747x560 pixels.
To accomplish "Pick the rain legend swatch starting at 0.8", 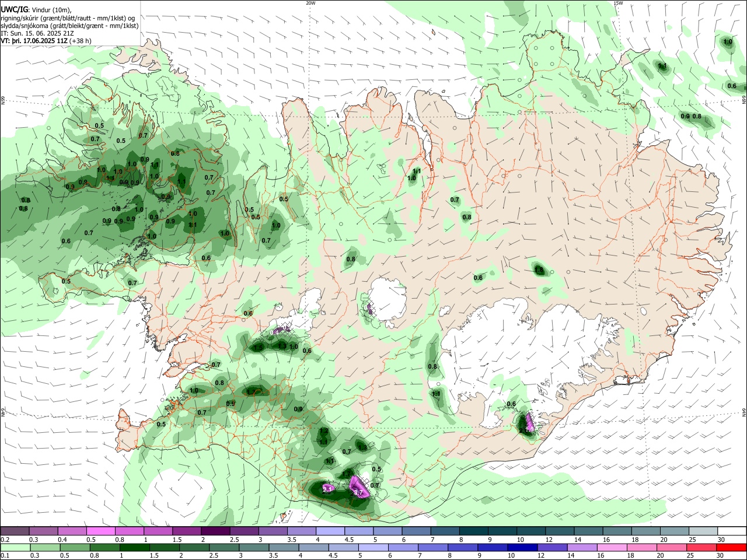I will click(x=104, y=547).
